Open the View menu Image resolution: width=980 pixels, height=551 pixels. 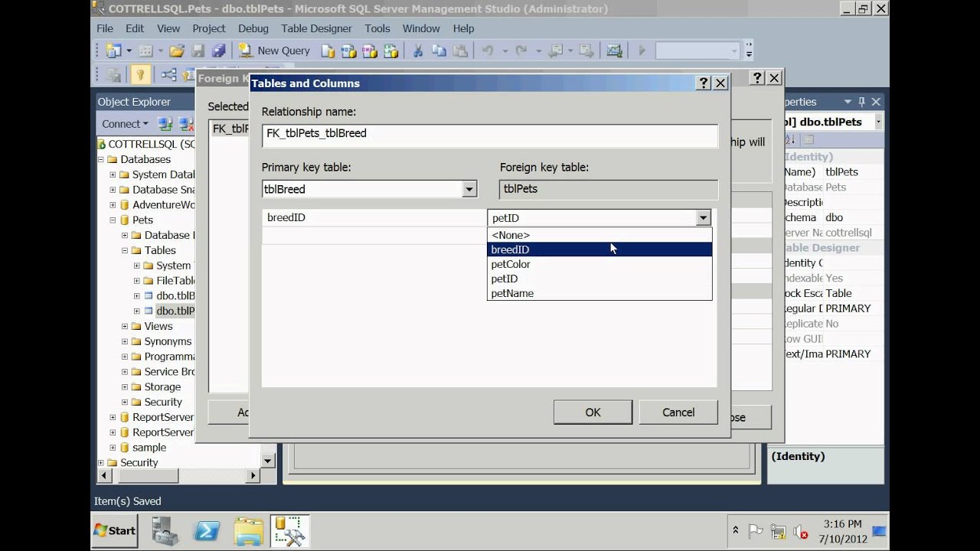click(x=168, y=28)
